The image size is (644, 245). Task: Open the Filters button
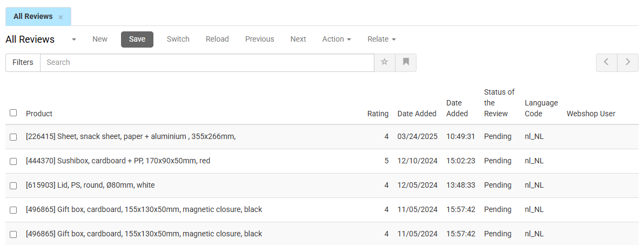click(23, 63)
